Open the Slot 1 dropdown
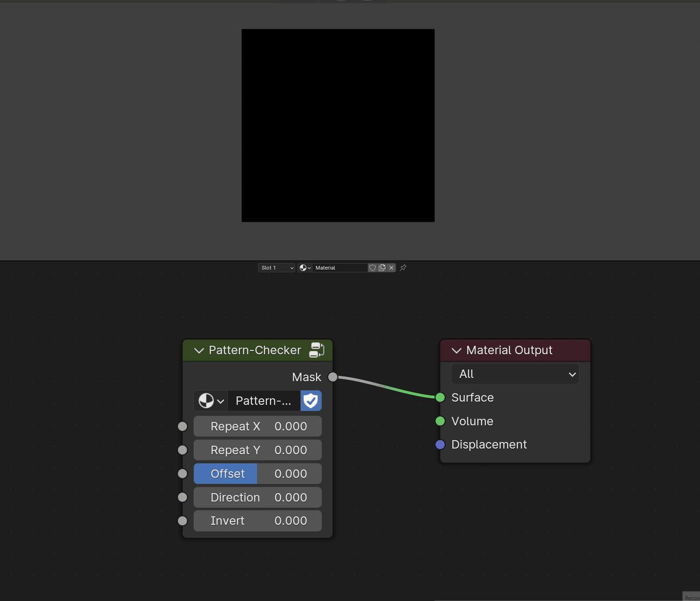This screenshot has height=601, width=700. 276,267
